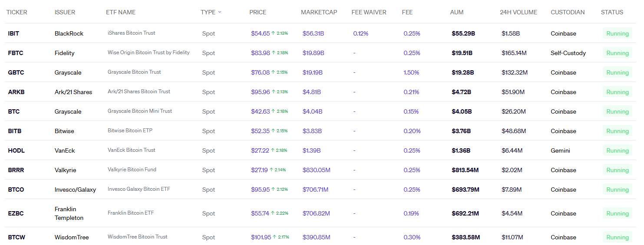Select the Self-Custody custodian for FBTC
This screenshot has height=245, width=644.
point(568,53)
